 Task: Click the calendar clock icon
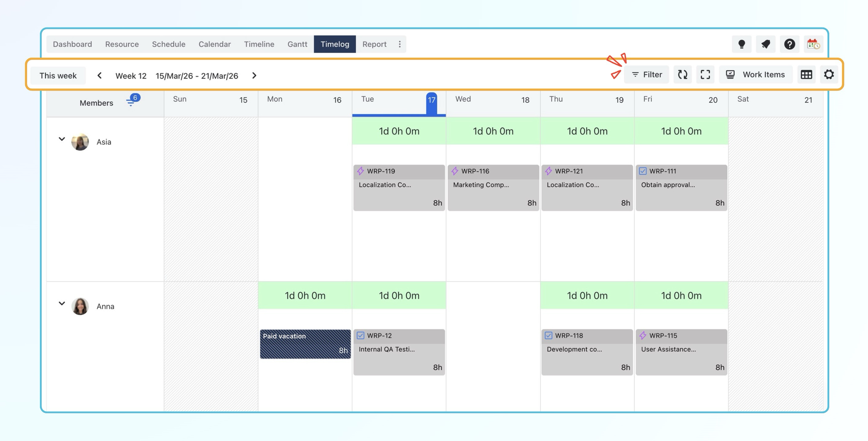tap(813, 44)
